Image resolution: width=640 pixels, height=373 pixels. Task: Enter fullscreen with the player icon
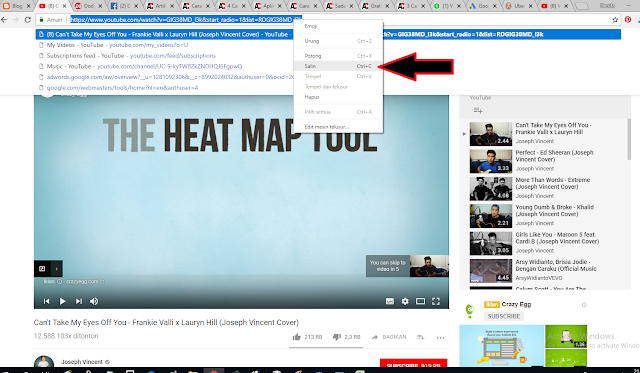pos(436,301)
